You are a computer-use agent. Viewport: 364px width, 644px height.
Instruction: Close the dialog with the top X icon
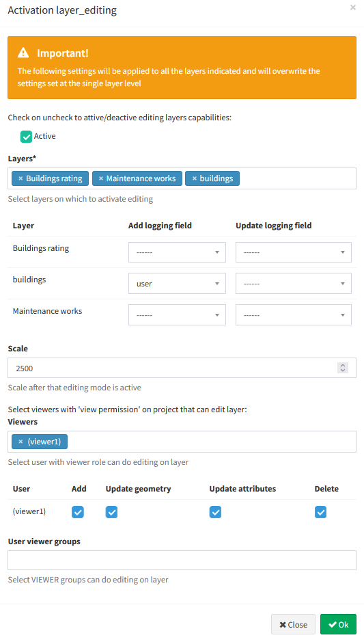tap(352, 8)
